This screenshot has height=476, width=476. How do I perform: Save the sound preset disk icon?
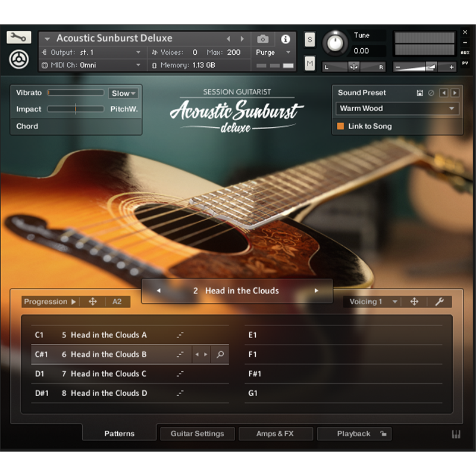tap(419, 93)
